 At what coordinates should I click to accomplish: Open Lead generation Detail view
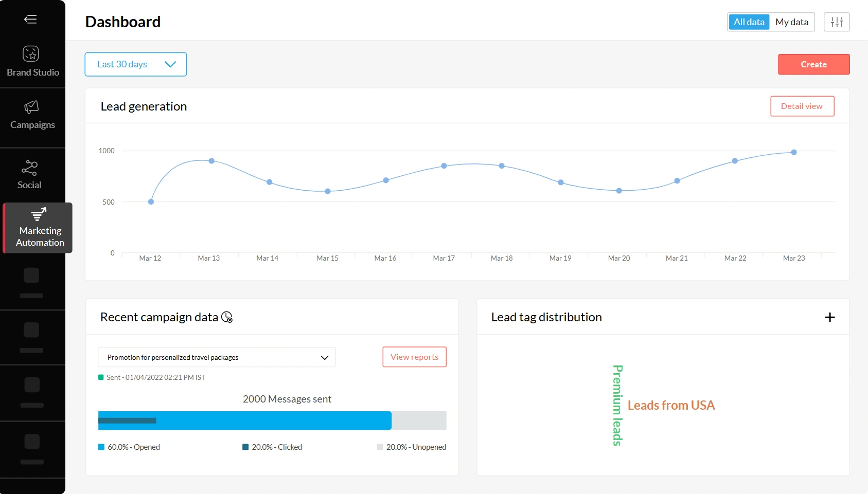[802, 106]
